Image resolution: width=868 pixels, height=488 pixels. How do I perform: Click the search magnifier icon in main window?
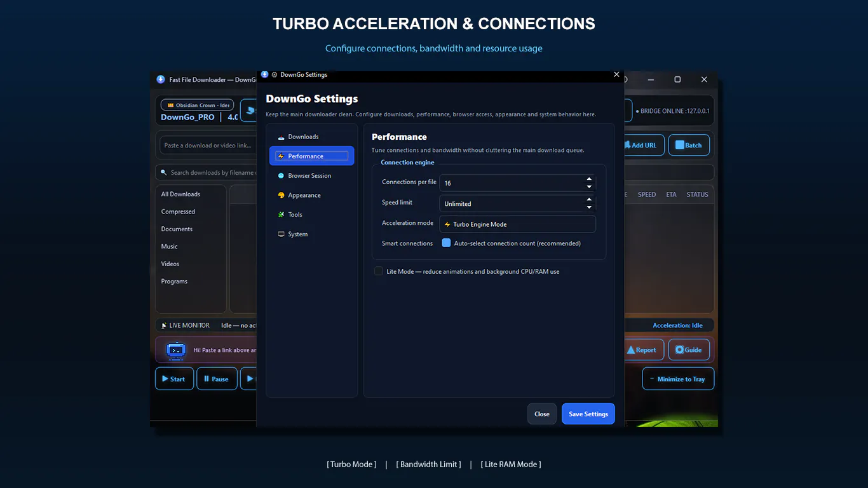coord(164,173)
